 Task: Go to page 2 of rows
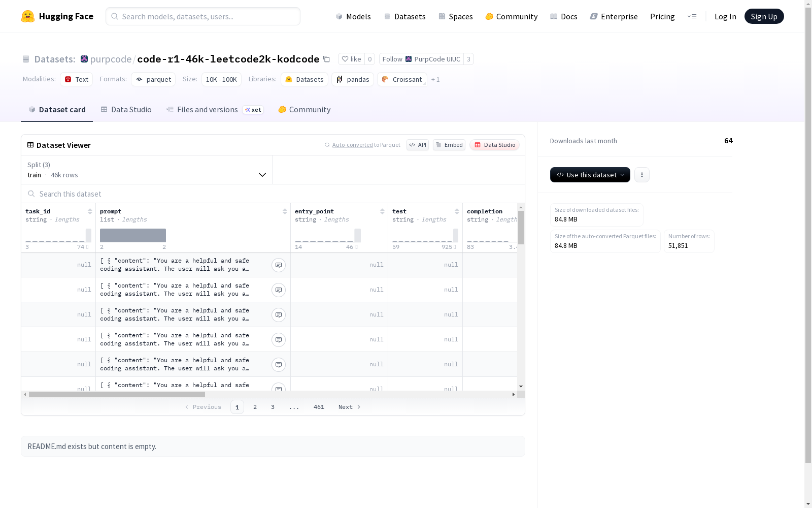[255, 407]
